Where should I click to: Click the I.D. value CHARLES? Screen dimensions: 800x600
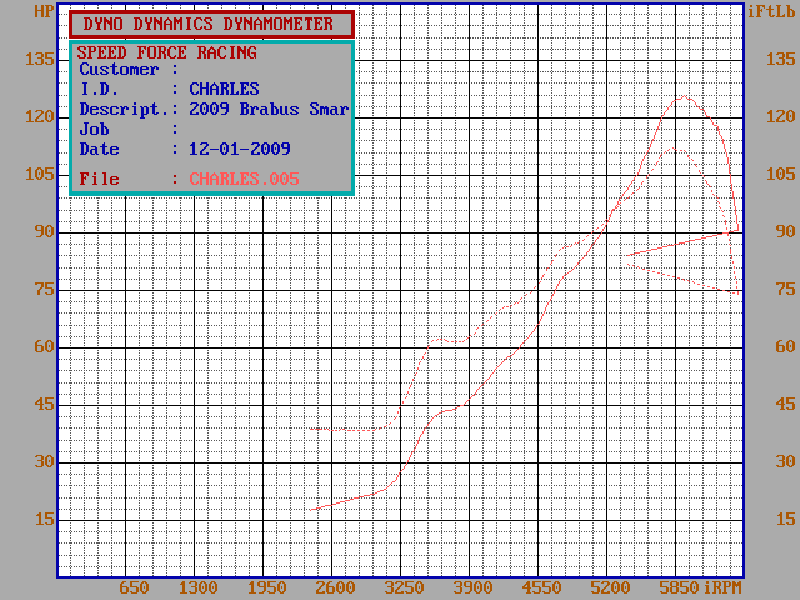pyautogui.click(x=224, y=89)
